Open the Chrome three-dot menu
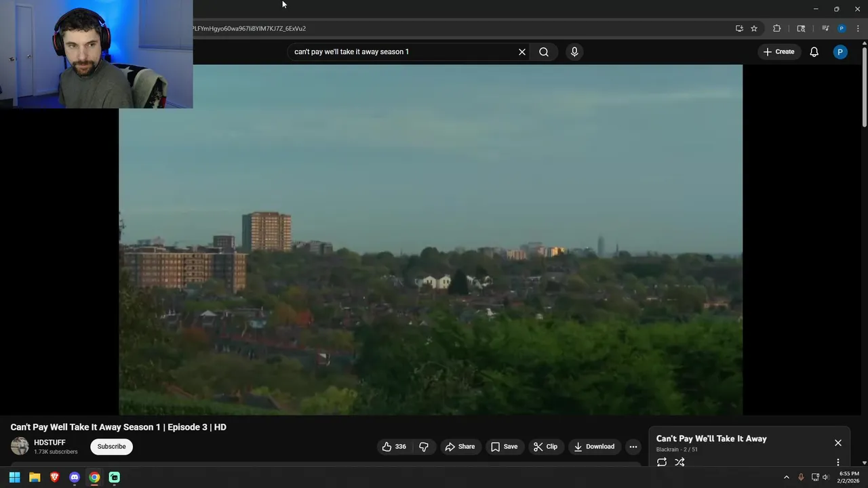Viewport: 868px width, 488px height. coord(858,28)
